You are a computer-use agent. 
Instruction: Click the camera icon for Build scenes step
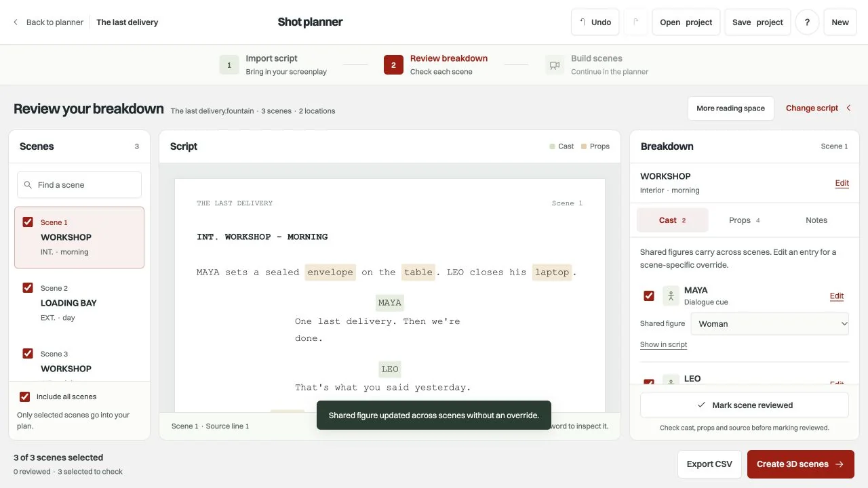click(555, 65)
